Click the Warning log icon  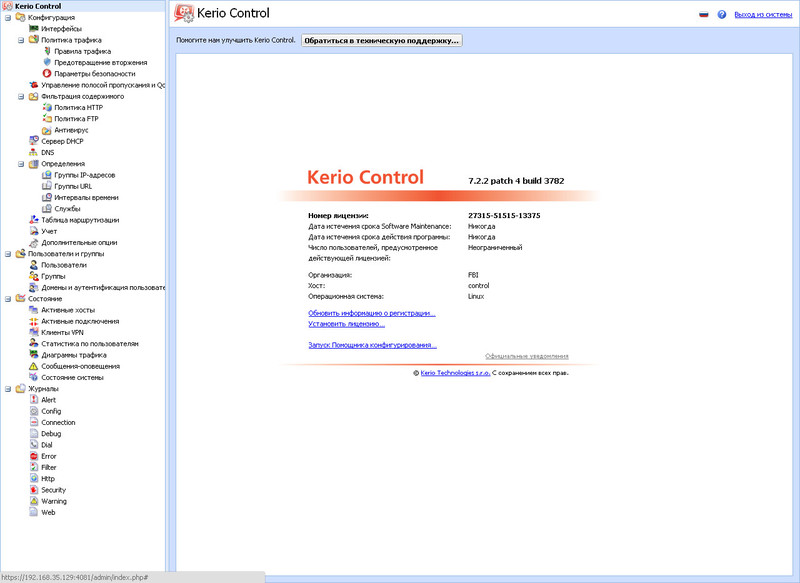click(33, 501)
